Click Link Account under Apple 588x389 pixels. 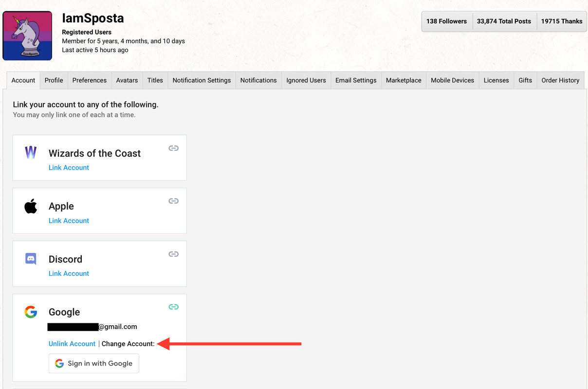coord(69,220)
